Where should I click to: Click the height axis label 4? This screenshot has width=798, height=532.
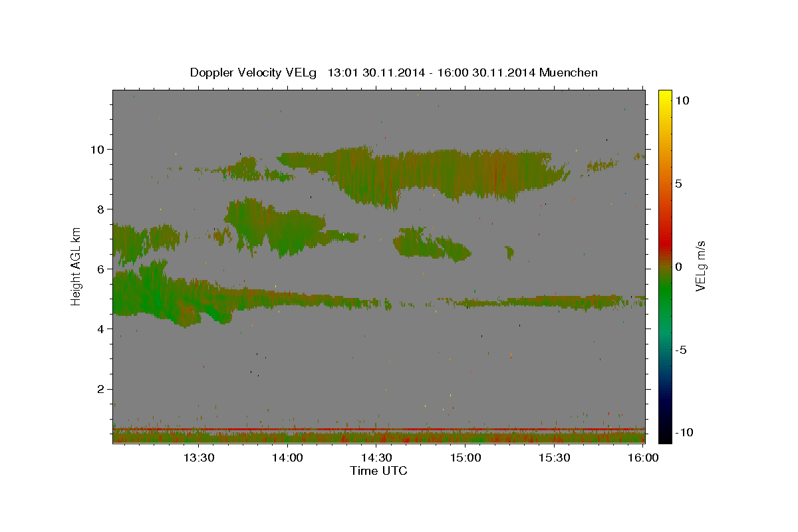click(102, 329)
